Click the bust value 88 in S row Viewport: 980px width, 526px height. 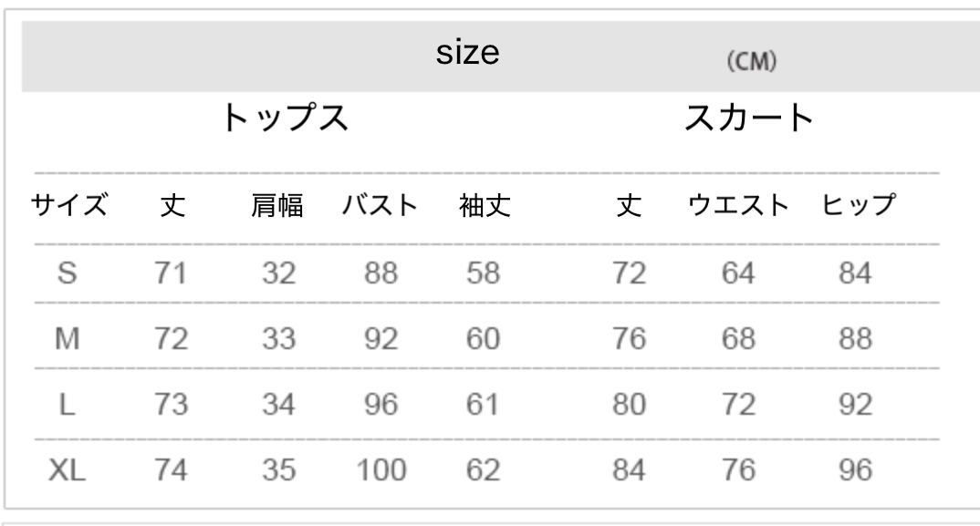pos(379,273)
